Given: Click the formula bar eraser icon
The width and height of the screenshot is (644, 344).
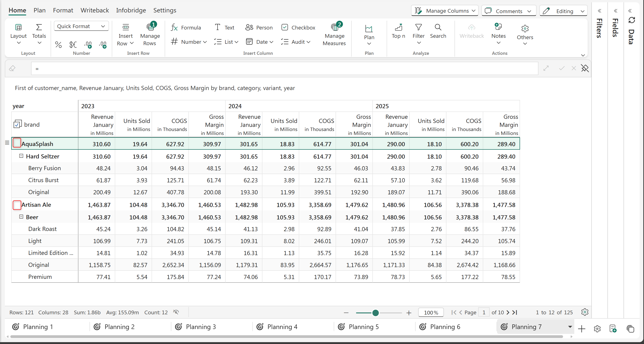Looking at the screenshot, I should click(12, 68).
